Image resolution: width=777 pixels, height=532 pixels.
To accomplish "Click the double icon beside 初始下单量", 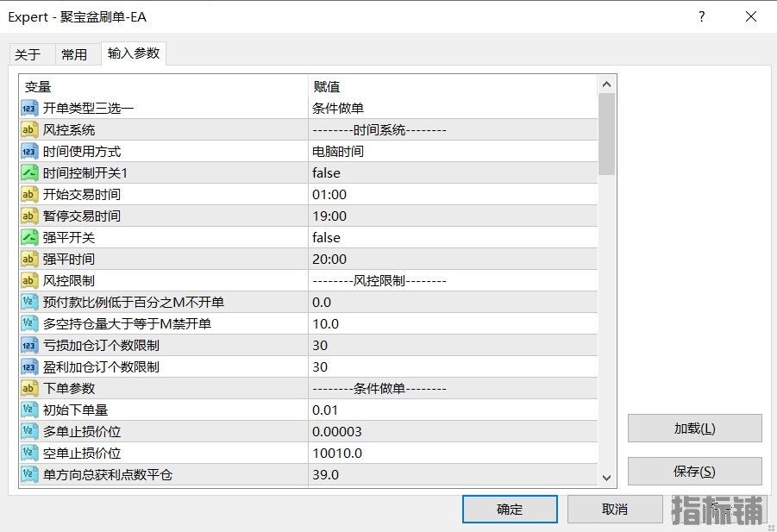I will click(29, 410).
